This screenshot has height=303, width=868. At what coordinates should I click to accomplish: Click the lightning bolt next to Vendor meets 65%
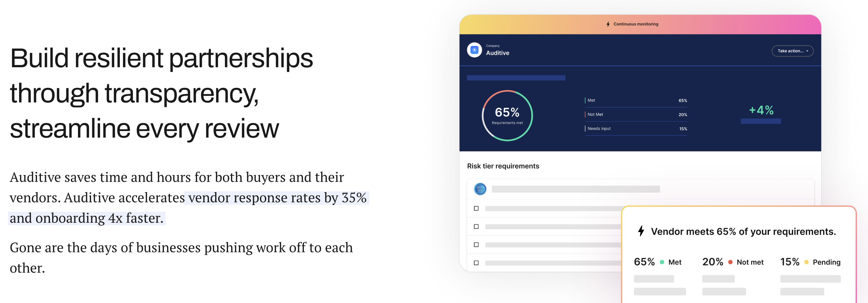[x=641, y=231]
